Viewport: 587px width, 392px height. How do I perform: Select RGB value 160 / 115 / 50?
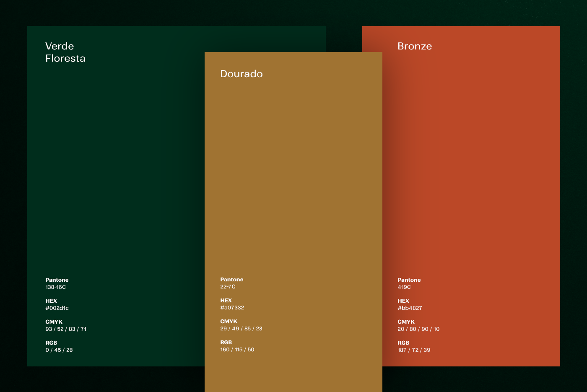tap(237, 350)
